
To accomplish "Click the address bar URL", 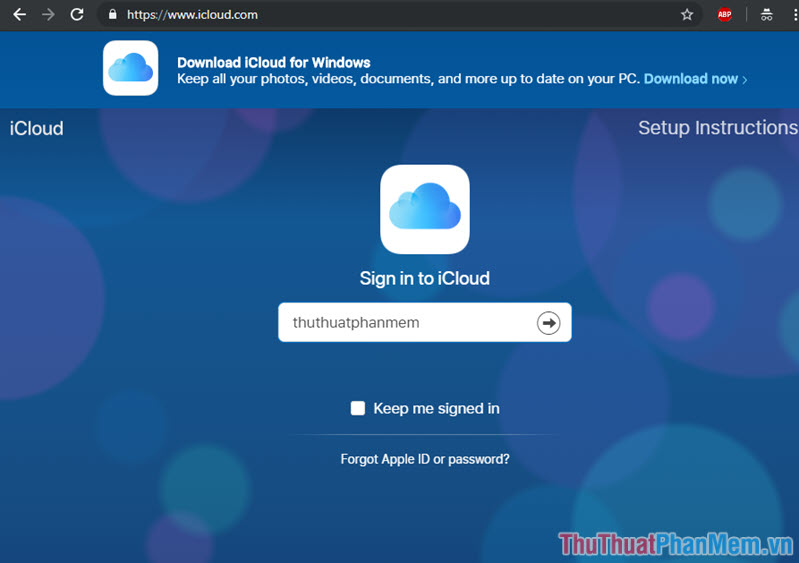I will coord(192,15).
